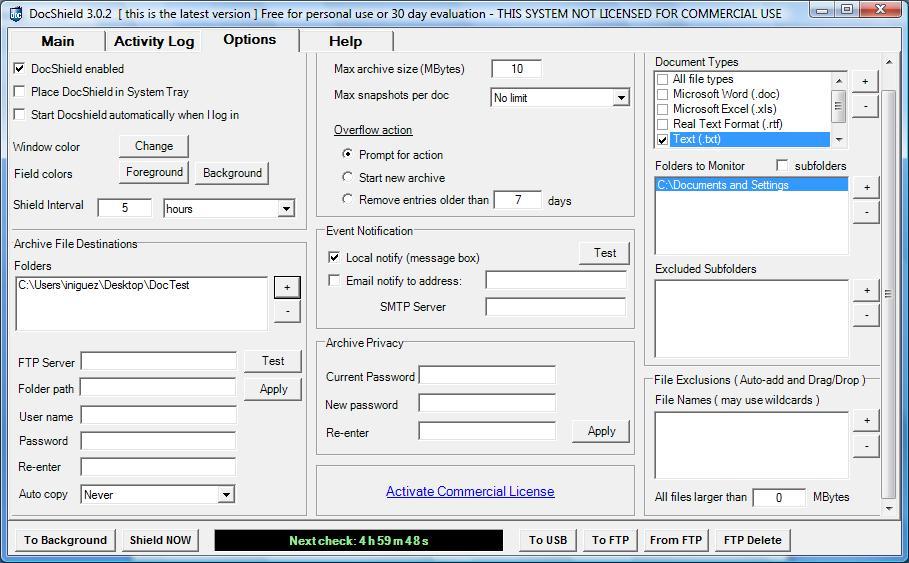Open Max snapshots per doc dropdown
Screen dimensions: 909x563
pyautogui.click(x=621, y=97)
